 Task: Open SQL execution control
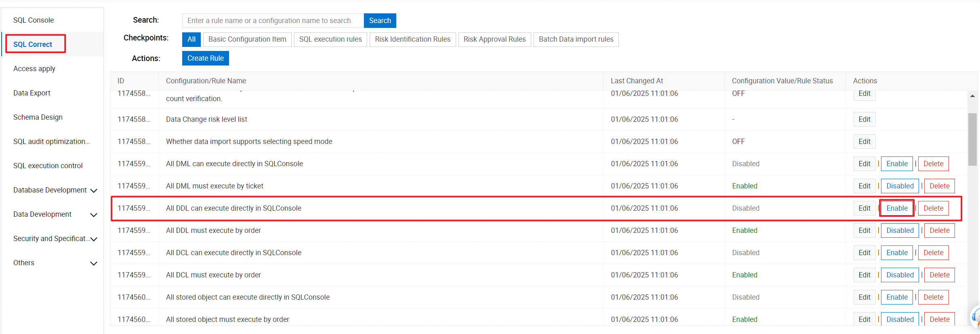(x=48, y=166)
